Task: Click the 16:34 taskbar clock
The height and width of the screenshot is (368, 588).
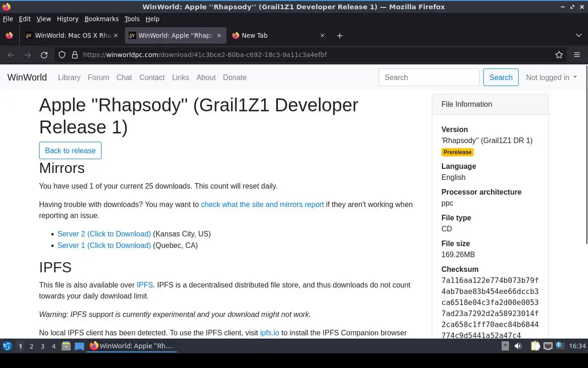Action: pos(577,346)
